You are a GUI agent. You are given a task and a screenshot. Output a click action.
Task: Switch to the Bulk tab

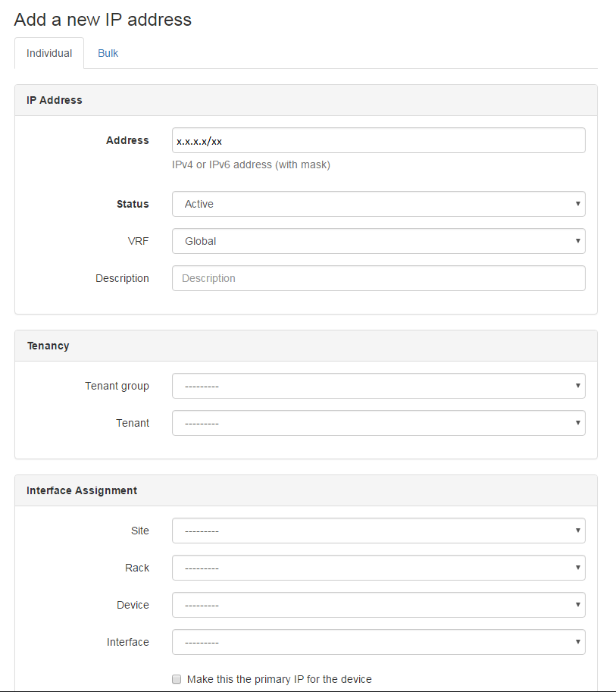pyautogui.click(x=108, y=53)
